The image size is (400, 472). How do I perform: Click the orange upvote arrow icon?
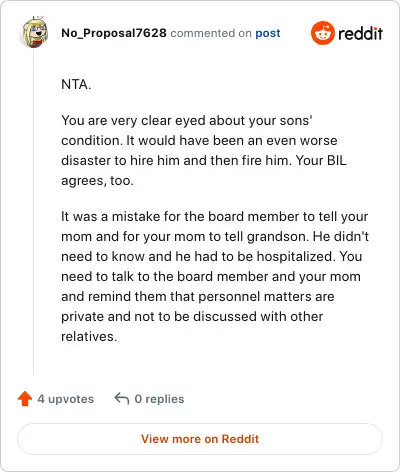[25, 398]
